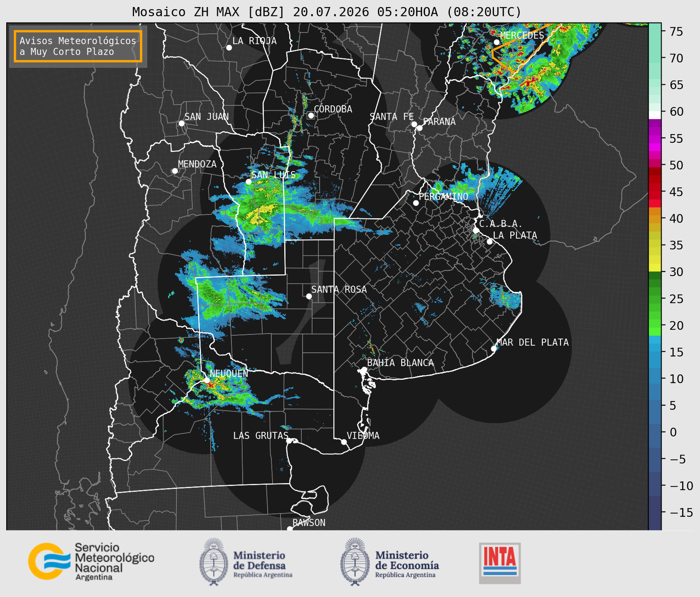Click the Neuquén city marker dot
This screenshot has height=597, width=700.
[207, 380]
